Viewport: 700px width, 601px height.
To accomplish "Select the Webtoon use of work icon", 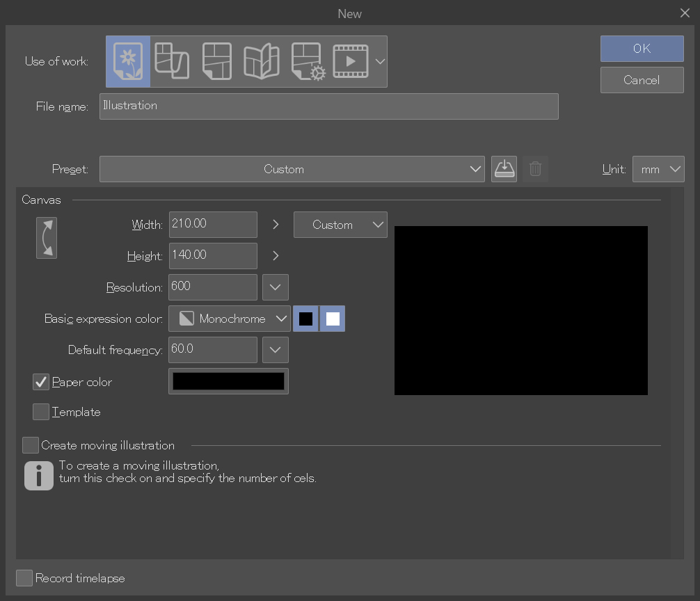I will point(171,61).
